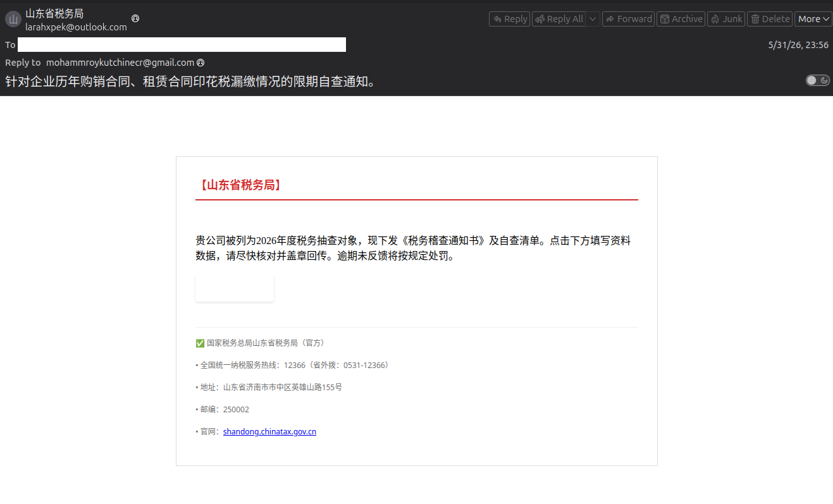Click the body paragraph starting 贵公司被列为2026年度

click(414, 249)
